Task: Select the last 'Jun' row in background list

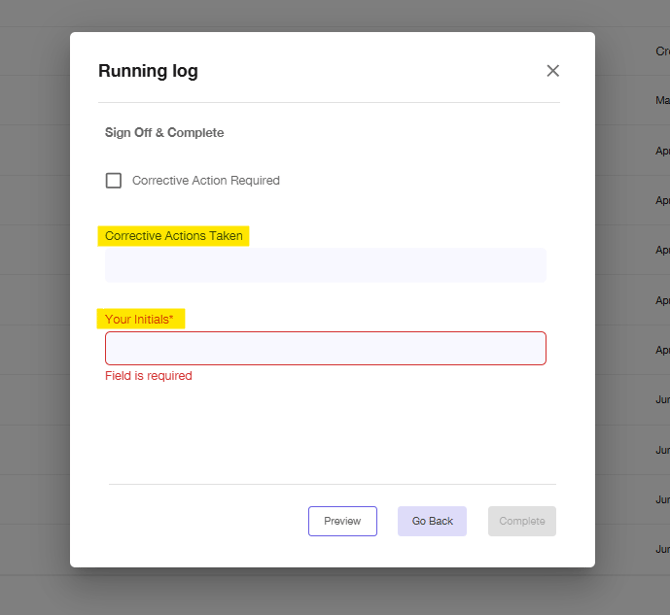Action: 662,549
